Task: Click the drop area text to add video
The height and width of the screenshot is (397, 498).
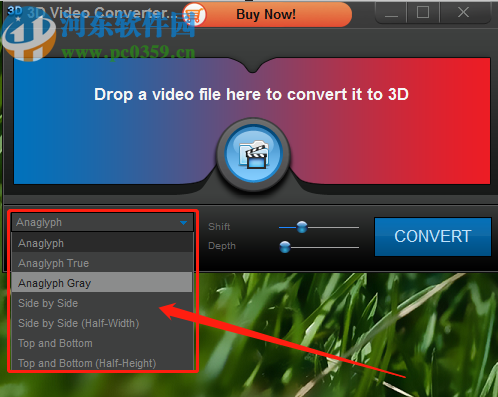Action: [251, 94]
